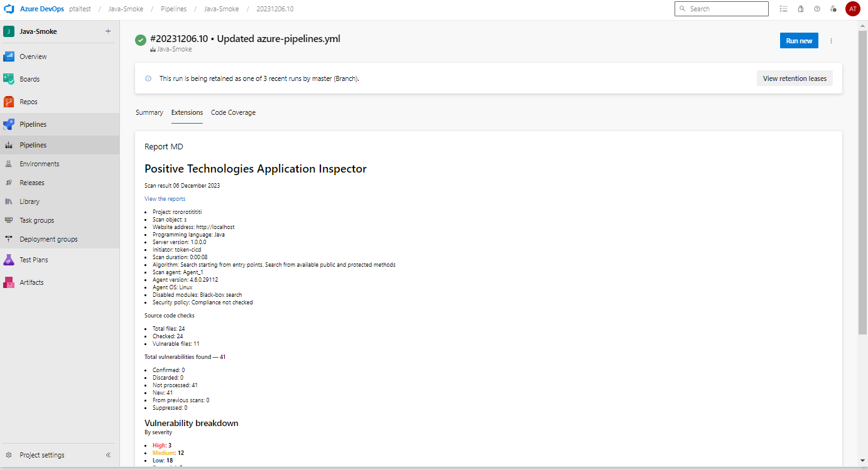Open the Marketplace shopping bag icon
Image resolution: width=868 pixels, height=470 pixels.
pyautogui.click(x=800, y=8)
